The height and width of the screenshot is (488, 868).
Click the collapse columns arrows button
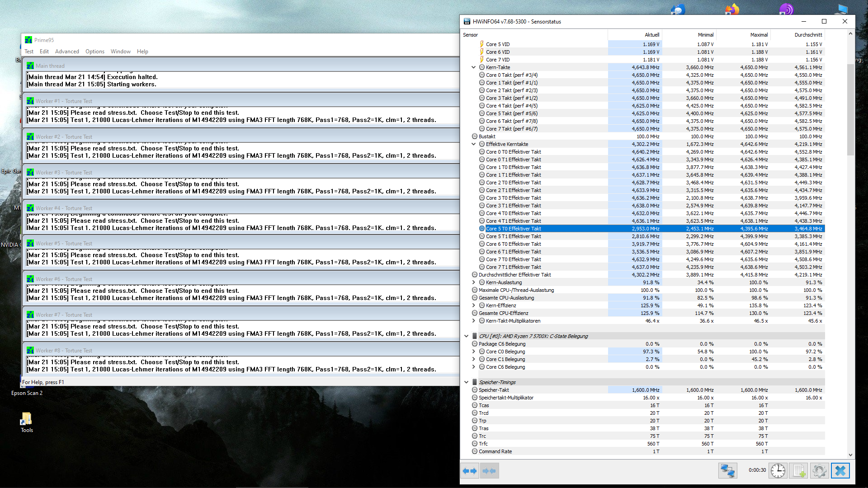[489, 471]
